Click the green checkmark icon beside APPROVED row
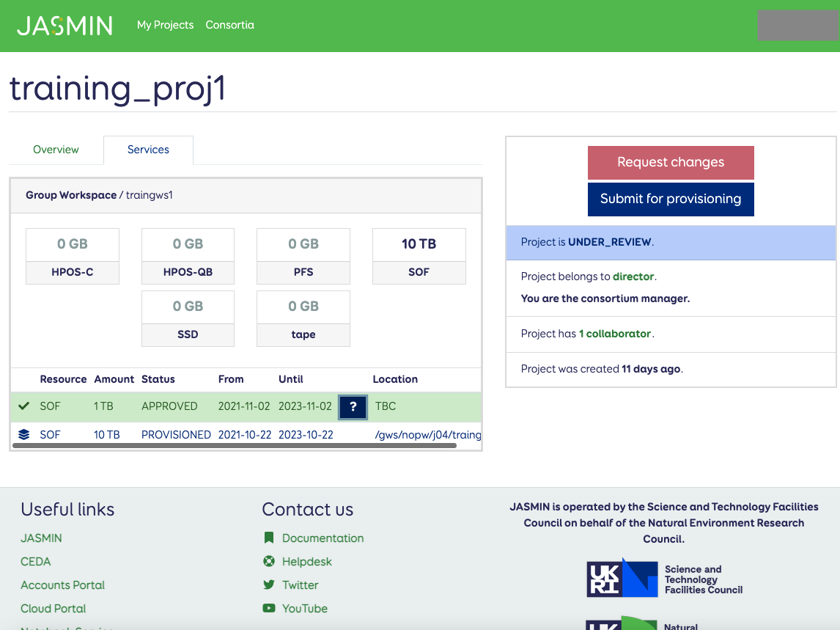 coord(24,406)
